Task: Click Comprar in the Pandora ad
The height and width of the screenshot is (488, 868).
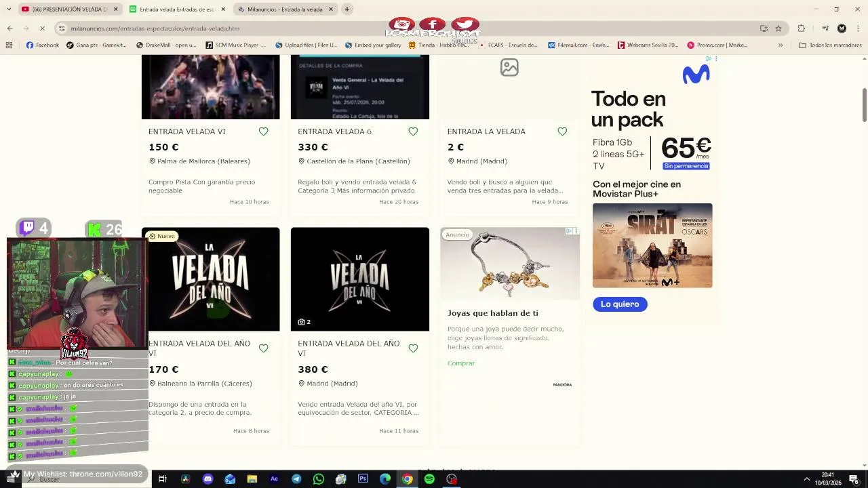Action: pyautogui.click(x=461, y=363)
